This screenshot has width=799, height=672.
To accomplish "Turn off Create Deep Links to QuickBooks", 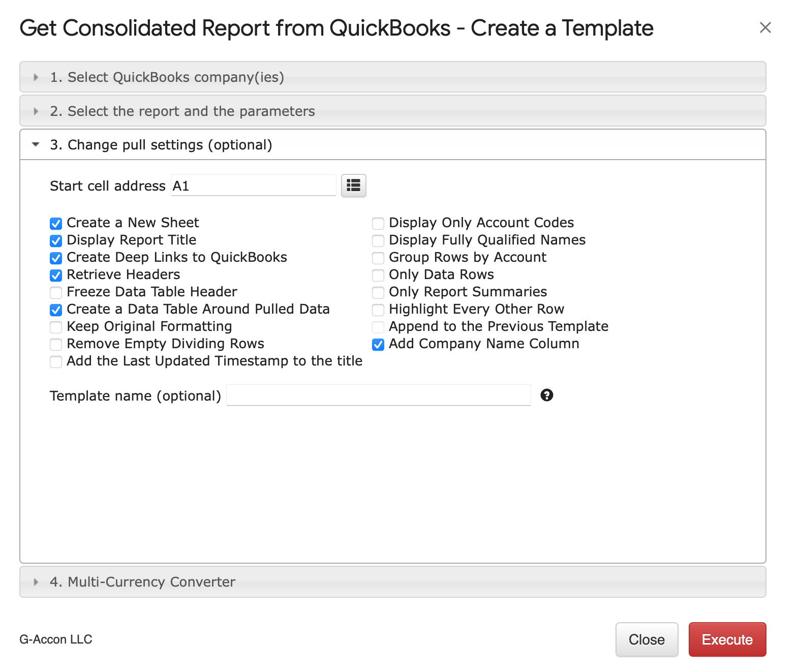I will [x=56, y=258].
